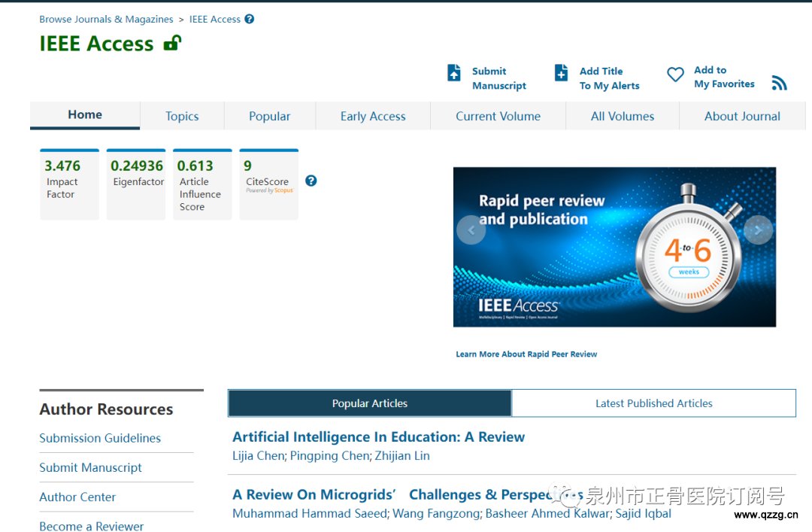Click the IEEE Access breadcrumb link
The height and width of the screenshot is (532, 812).
[215, 19]
